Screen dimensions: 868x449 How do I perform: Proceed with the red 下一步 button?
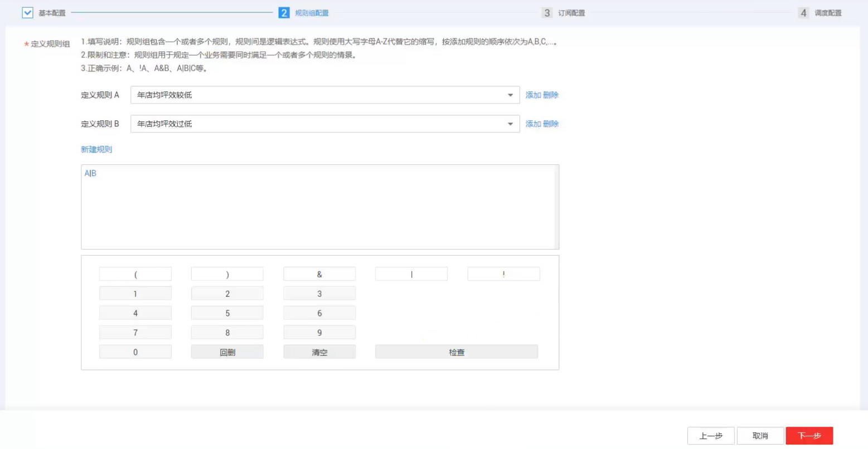click(x=809, y=436)
